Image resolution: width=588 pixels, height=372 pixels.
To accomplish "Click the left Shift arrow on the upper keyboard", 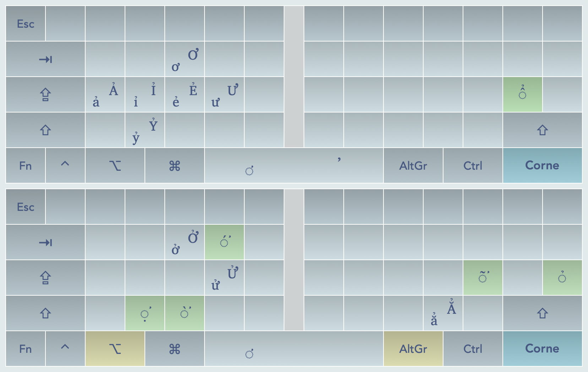I will point(45,130).
